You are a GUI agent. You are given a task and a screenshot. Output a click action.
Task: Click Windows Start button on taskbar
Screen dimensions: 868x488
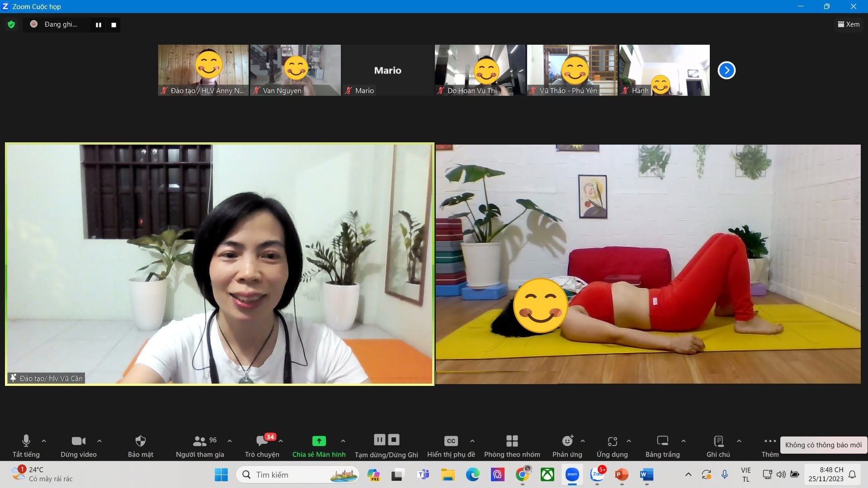pyautogui.click(x=221, y=474)
